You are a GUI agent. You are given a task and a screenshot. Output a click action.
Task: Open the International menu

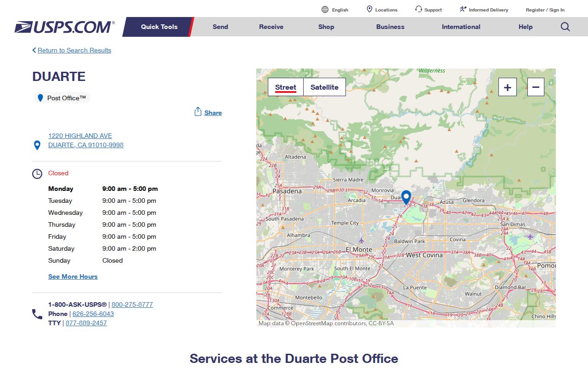[x=461, y=27]
